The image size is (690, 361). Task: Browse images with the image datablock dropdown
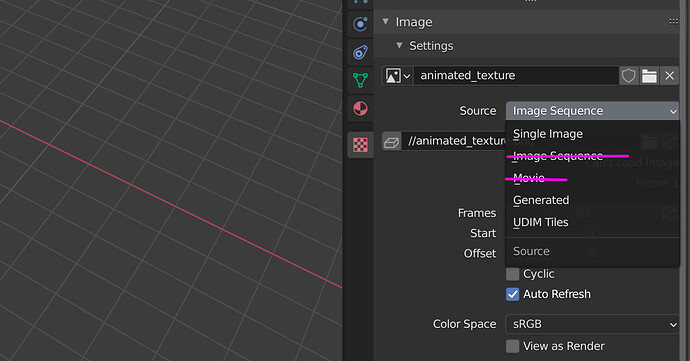click(398, 76)
